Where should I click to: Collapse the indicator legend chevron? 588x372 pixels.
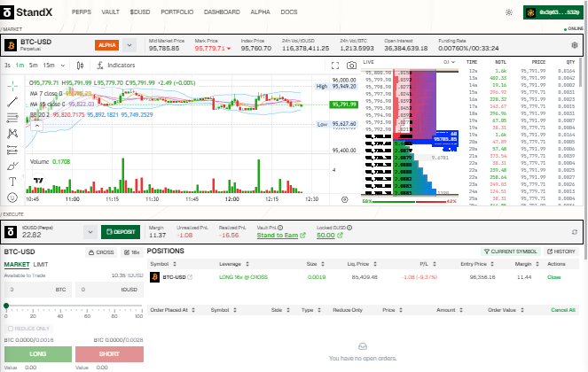(x=36, y=126)
